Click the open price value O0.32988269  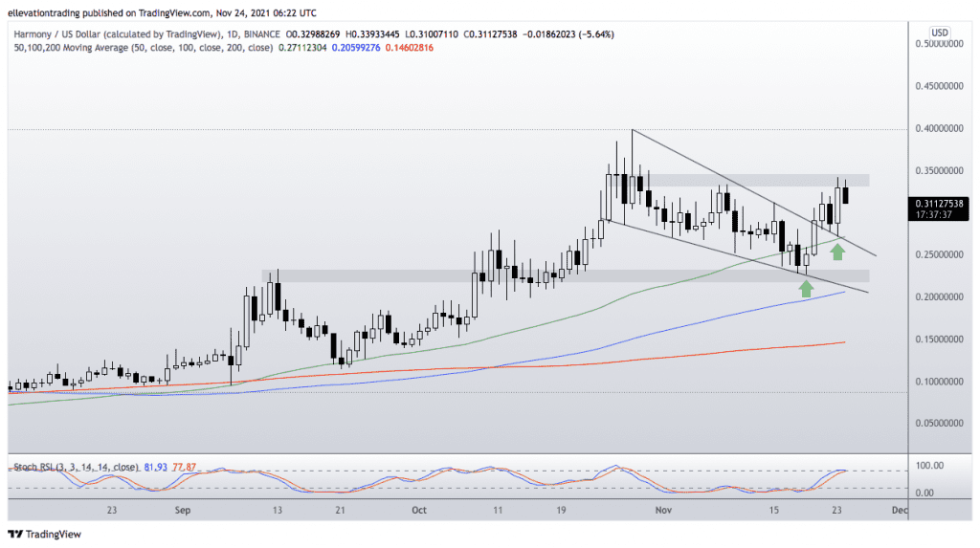(313, 34)
